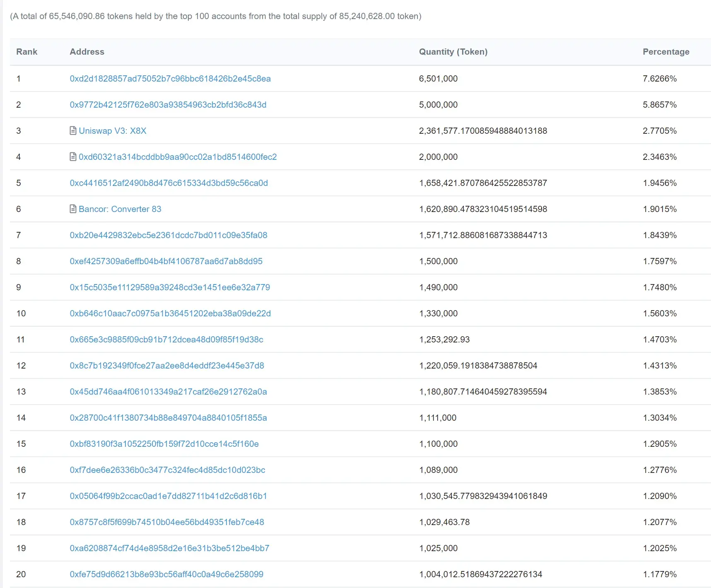The image size is (711, 588).
Task: Open address 0xd60321a314bcddbb9aa90cc02a1bd8514600fec2
Action: (x=178, y=157)
